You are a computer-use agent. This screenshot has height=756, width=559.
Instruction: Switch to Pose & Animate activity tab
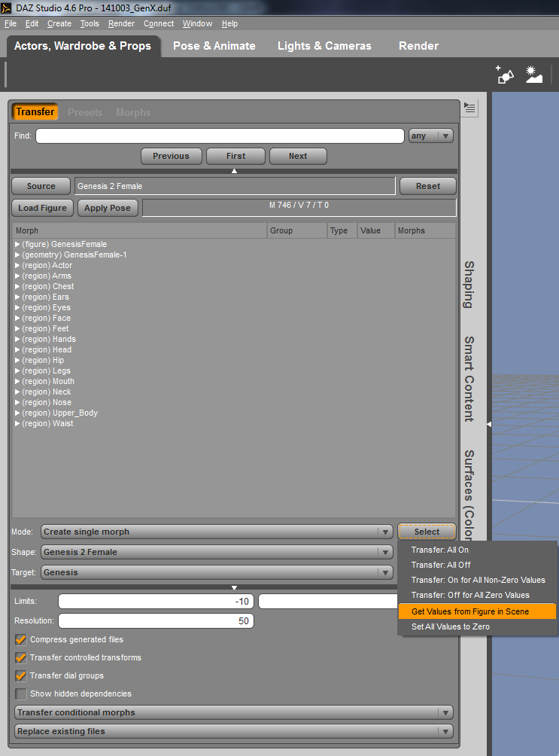(214, 46)
